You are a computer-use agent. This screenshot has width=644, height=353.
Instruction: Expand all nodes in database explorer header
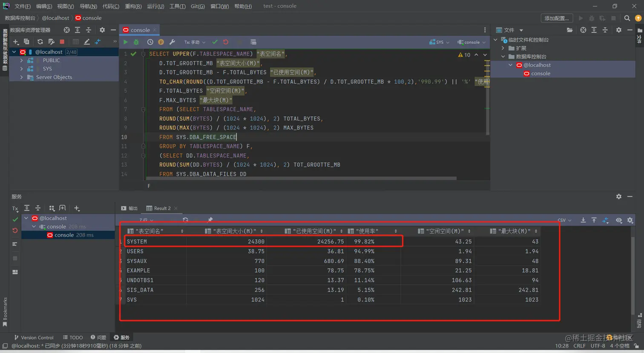pos(78,30)
